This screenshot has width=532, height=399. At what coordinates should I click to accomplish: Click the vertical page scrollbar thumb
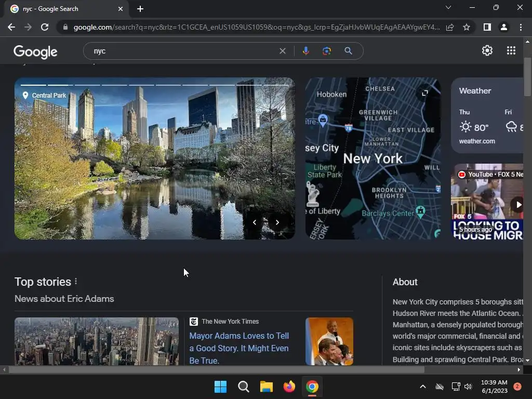tap(527, 77)
